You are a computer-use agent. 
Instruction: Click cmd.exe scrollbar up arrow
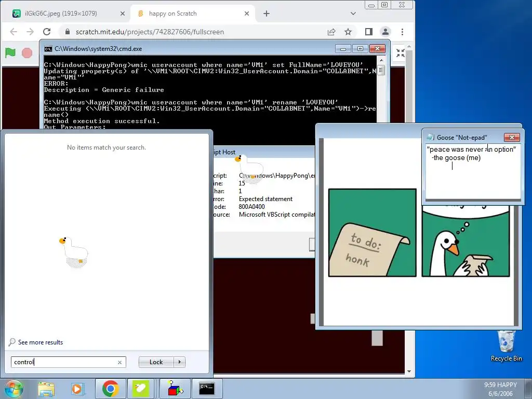[381, 60]
